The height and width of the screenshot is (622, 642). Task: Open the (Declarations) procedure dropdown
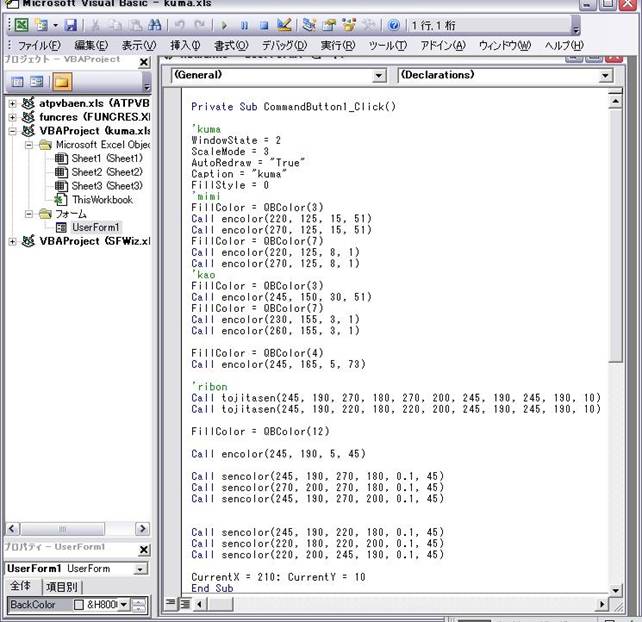pyautogui.click(x=605, y=76)
